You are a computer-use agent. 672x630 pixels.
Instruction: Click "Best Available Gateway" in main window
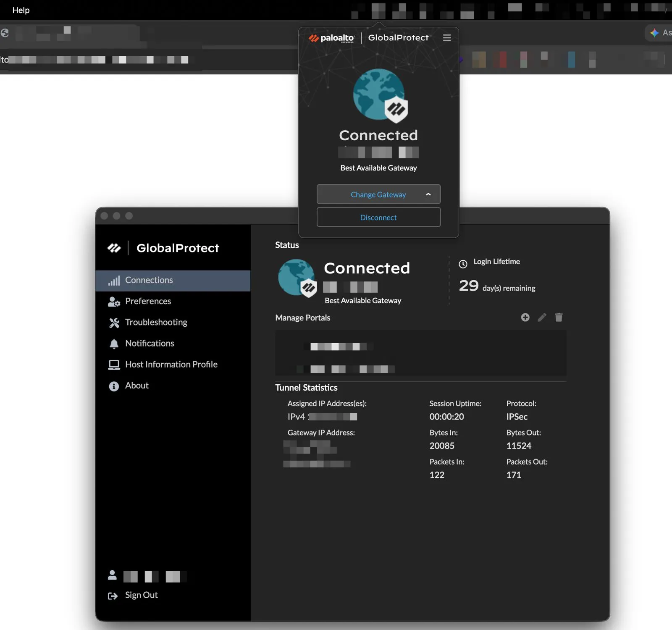(363, 301)
